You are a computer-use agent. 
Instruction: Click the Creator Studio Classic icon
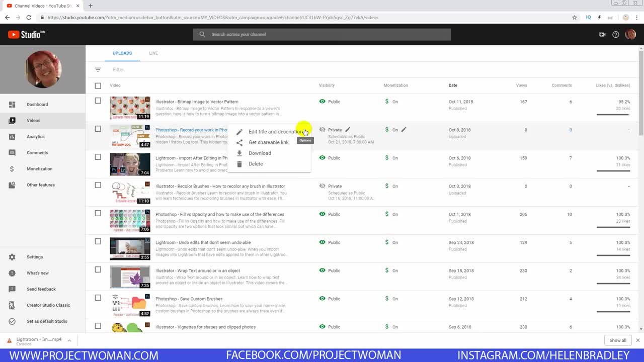pyautogui.click(x=12, y=305)
